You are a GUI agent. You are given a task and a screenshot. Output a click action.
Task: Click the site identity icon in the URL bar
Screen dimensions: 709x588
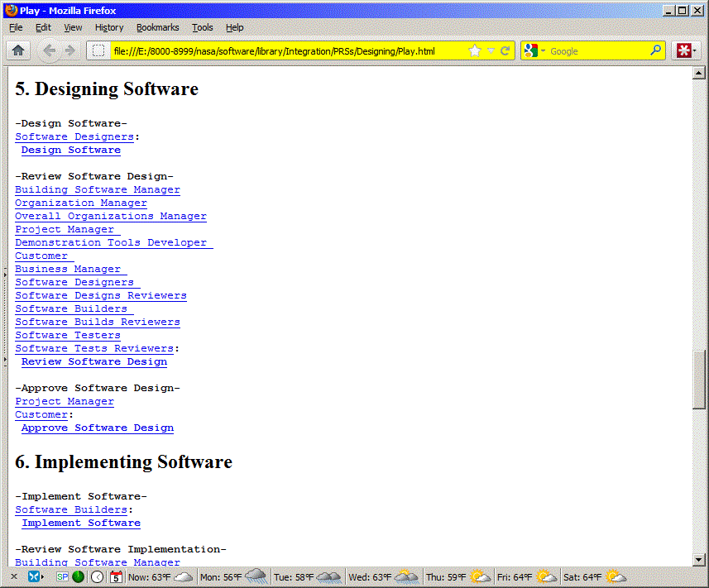click(x=98, y=50)
